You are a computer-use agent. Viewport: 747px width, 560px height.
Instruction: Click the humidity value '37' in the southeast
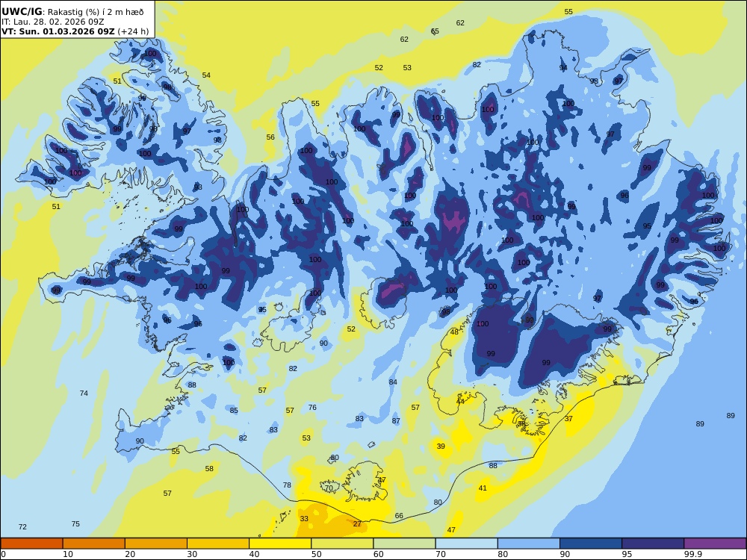click(x=568, y=419)
